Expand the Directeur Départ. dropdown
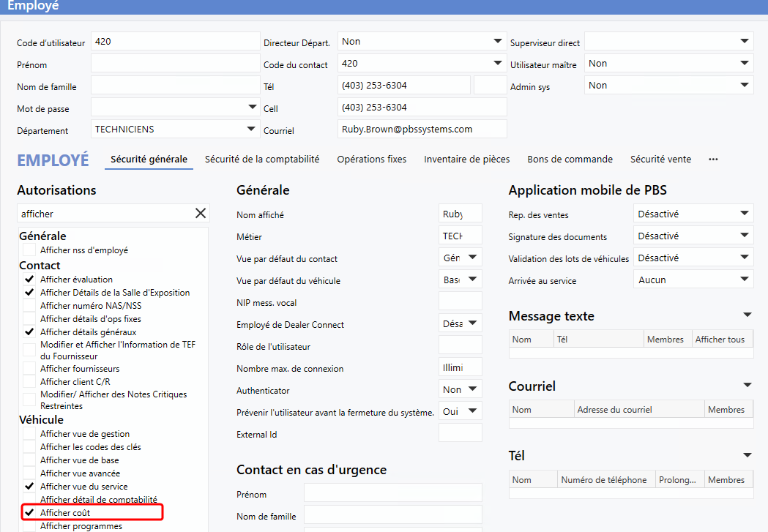Viewport: 768px width, 532px height. tap(497, 42)
